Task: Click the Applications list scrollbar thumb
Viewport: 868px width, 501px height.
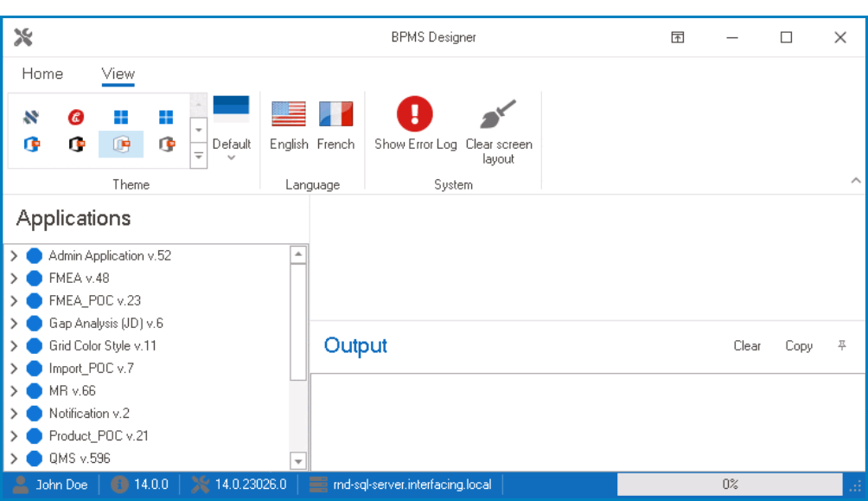Action: (x=297, y=322)
